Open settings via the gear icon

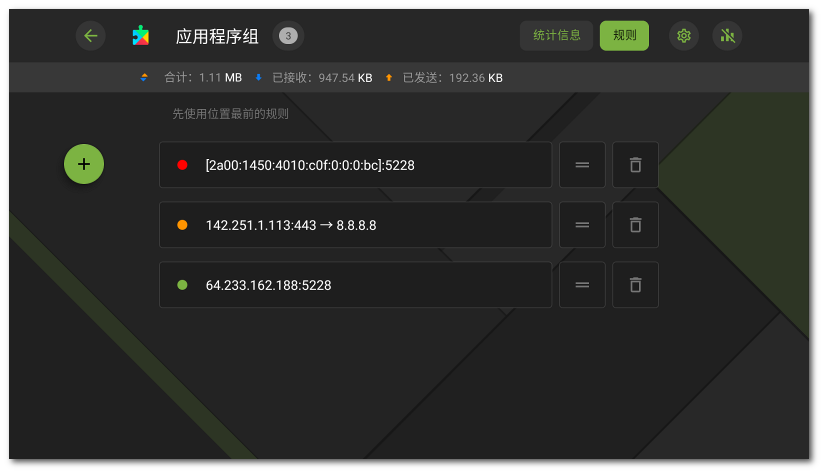tap(684, 36)
